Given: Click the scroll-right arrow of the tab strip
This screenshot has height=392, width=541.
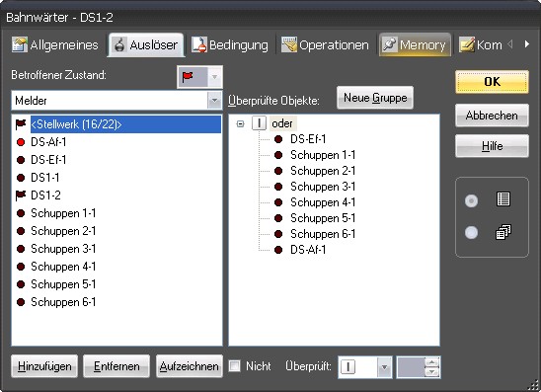Looking at the screenshot, I should tap(526, 44).
